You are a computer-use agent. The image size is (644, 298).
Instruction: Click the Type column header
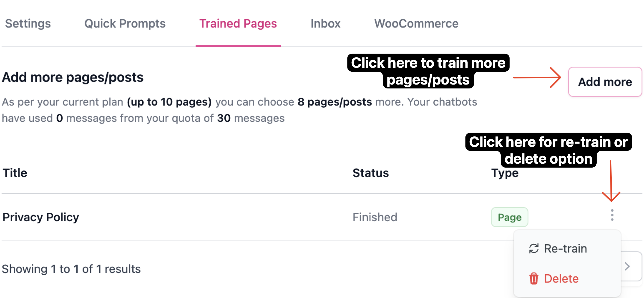[x=504, y=173]
